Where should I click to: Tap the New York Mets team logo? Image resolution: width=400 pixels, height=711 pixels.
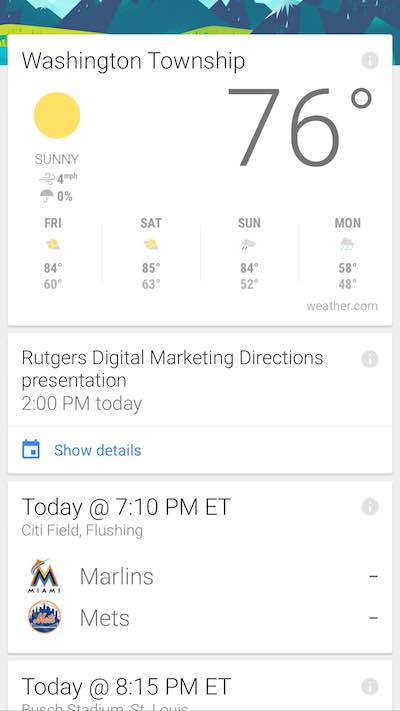pos(44,617)
